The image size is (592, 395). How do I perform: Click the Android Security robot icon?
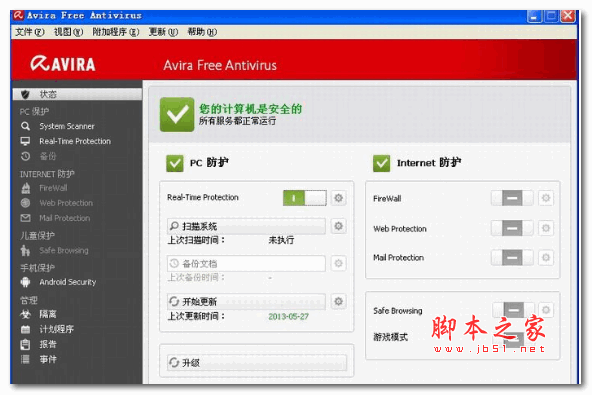click(25, 282)
